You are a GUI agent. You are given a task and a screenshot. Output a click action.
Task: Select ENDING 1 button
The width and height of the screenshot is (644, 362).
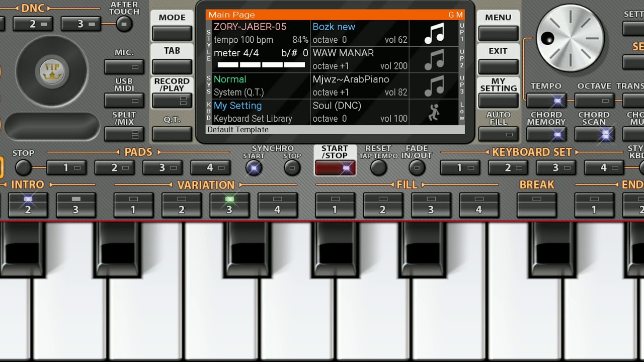pos(594,205)
